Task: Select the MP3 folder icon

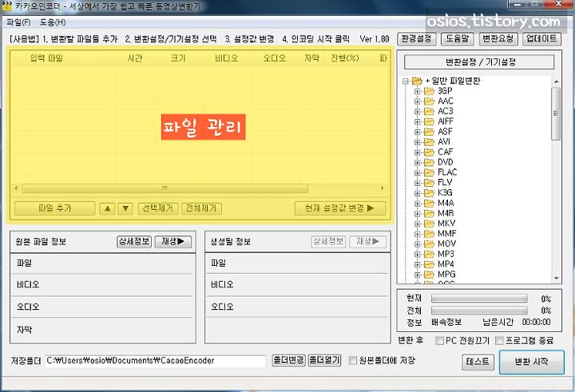Action: coord(429,254)
